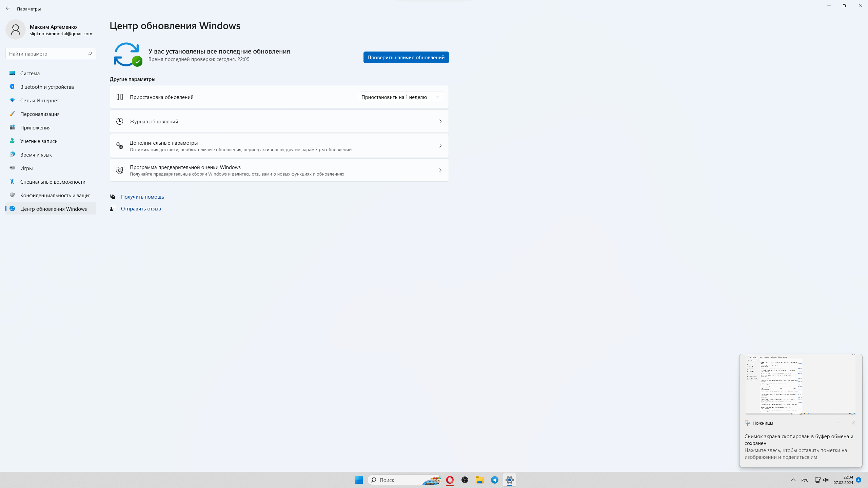The height and width of the screenshot is (488, 868).
Task: Click the advanced options gears icon
Action: click(x=120, y=146)
